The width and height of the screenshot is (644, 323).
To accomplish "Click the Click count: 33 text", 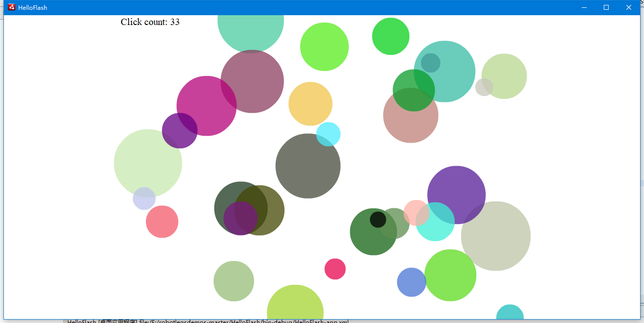I will 150,22.
